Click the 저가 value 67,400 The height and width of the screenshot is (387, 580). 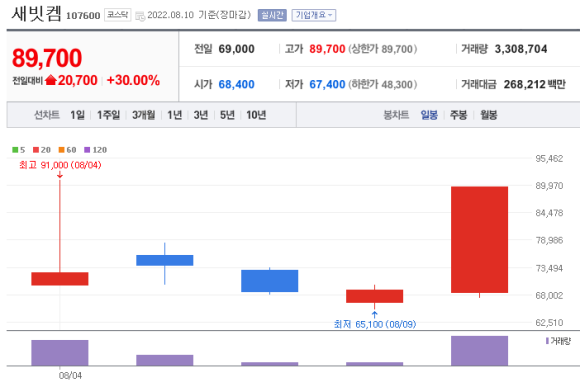tap(327, 84)
